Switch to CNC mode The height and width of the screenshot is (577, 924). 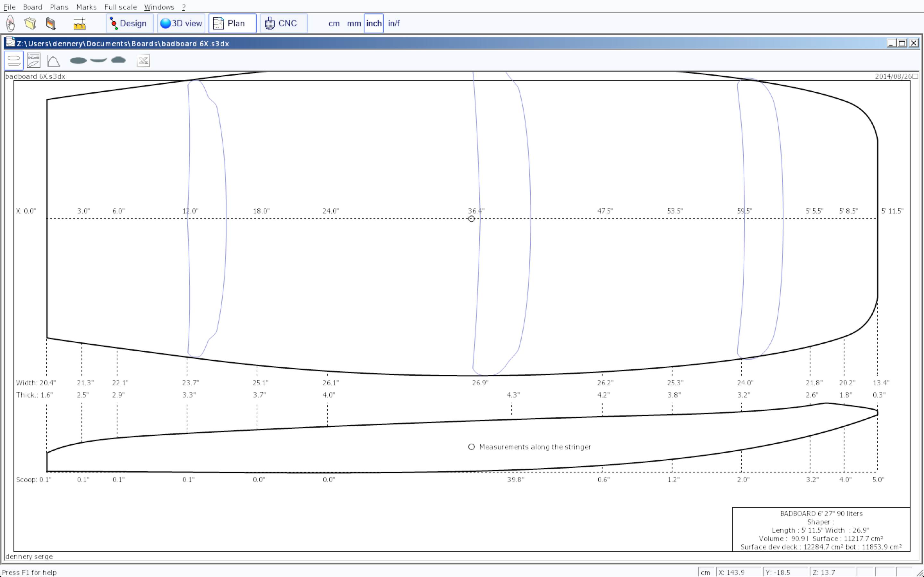283,23
